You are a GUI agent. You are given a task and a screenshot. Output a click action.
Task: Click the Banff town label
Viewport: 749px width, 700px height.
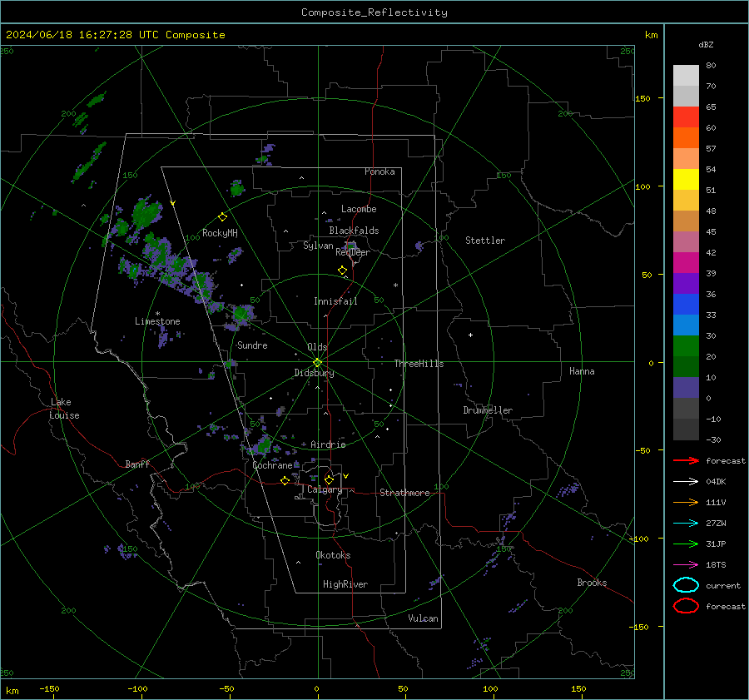[137, 464]
